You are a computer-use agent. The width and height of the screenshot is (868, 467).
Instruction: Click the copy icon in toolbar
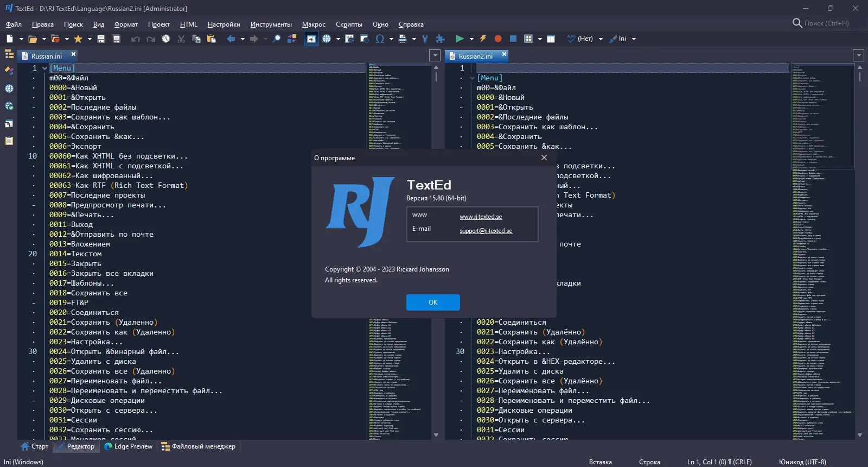196,39
